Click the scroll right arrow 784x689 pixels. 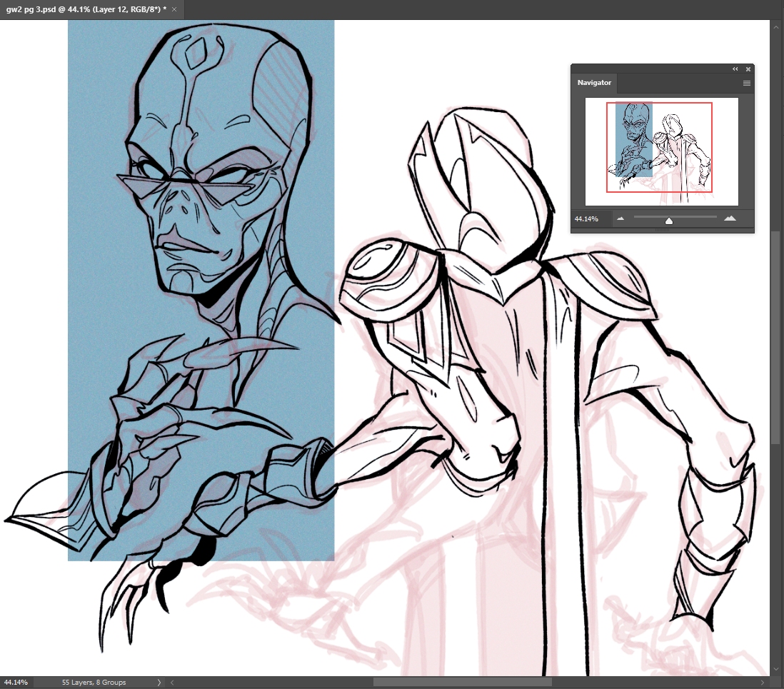click(761, 683)
